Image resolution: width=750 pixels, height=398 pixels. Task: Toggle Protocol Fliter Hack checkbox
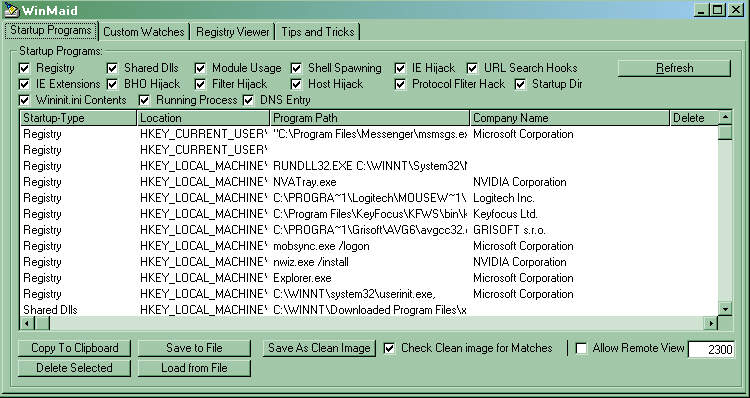pyautogui.click(x=400, y=84)
